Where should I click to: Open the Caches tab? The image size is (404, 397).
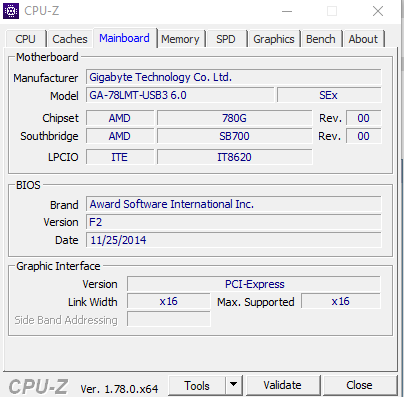pos(70,39)
